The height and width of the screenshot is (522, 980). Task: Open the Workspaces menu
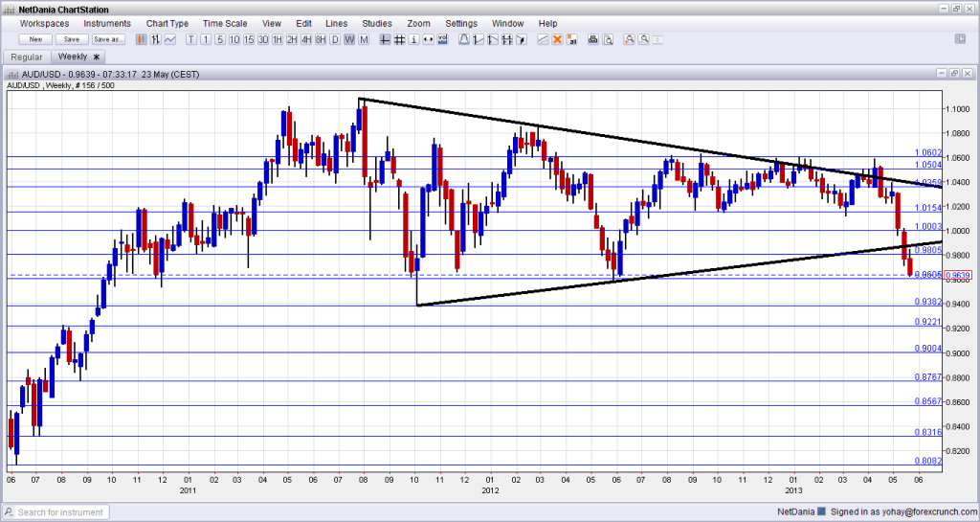(x=44, y=23)
